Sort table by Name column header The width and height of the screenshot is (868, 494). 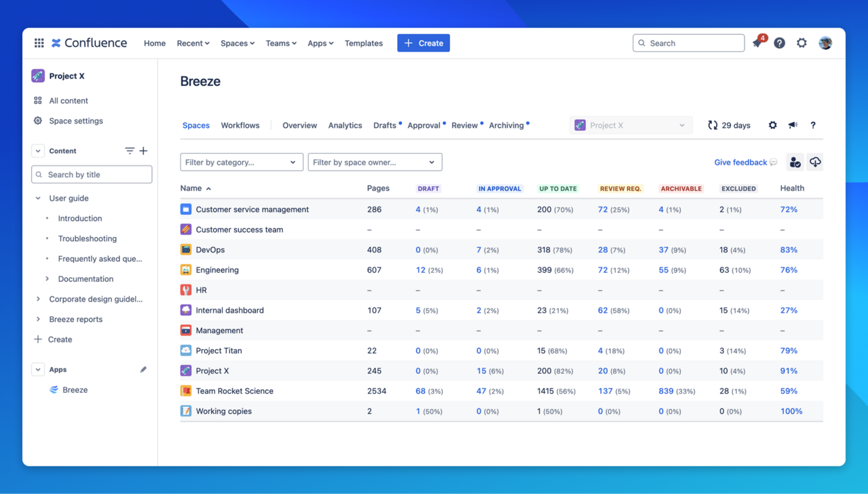click(x=195, y=188)
